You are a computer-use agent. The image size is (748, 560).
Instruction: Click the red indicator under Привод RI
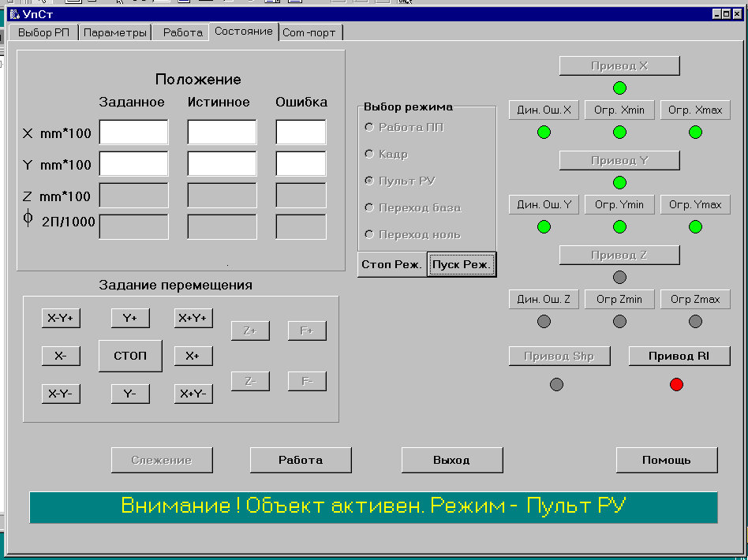pos(676,384)
